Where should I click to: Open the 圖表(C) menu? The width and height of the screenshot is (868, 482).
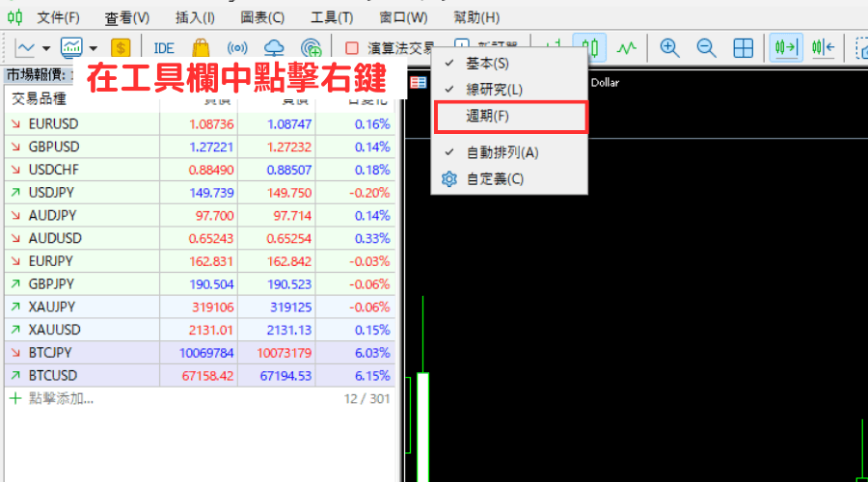[262, 17]
